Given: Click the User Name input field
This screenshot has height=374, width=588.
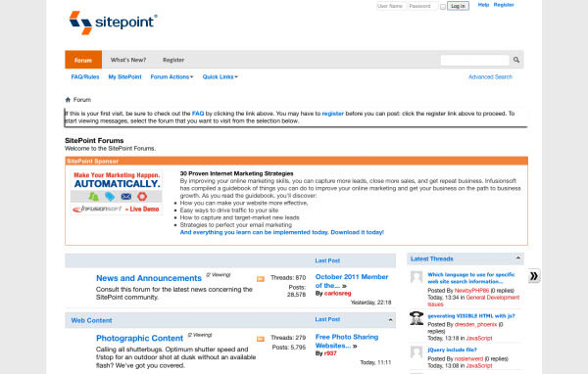Looking at the screenshot, I should 391,6.
